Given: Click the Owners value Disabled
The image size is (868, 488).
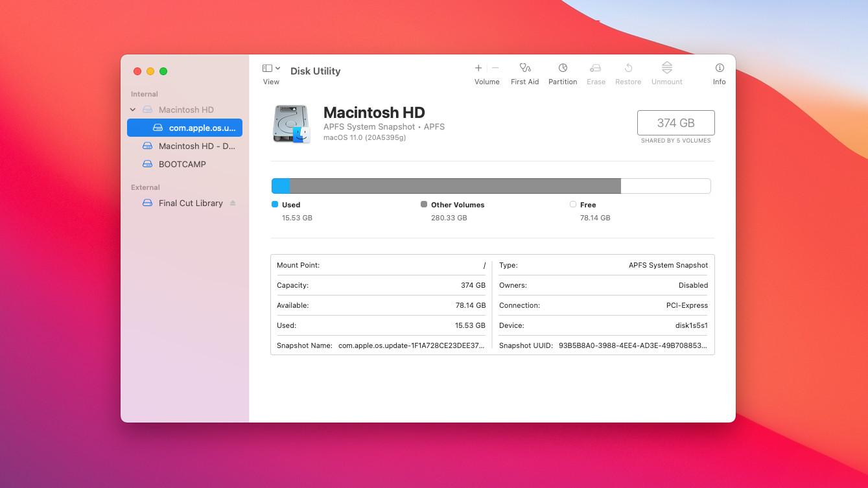Looking at the screenshot, I should point(694,285).
